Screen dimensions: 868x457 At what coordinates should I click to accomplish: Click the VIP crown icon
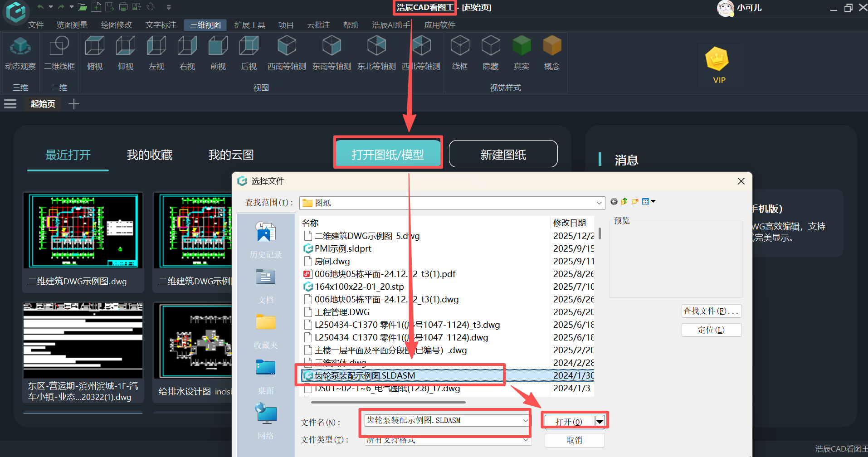coord(717,59)
